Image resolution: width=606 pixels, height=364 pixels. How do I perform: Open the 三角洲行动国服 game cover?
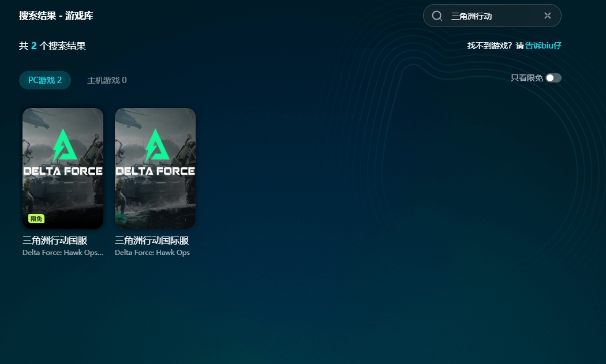point(62,168)
